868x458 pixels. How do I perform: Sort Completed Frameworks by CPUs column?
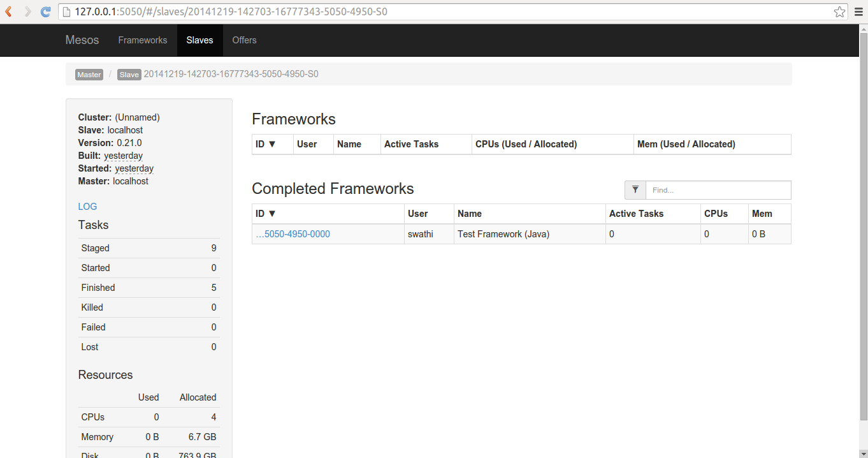(x=725, y=214)
